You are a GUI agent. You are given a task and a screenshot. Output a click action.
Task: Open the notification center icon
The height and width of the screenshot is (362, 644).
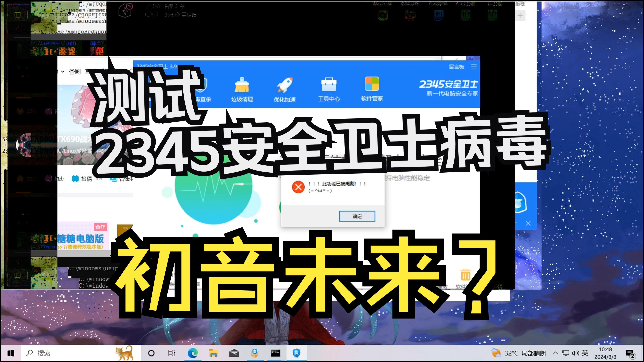tap(630, 353)
